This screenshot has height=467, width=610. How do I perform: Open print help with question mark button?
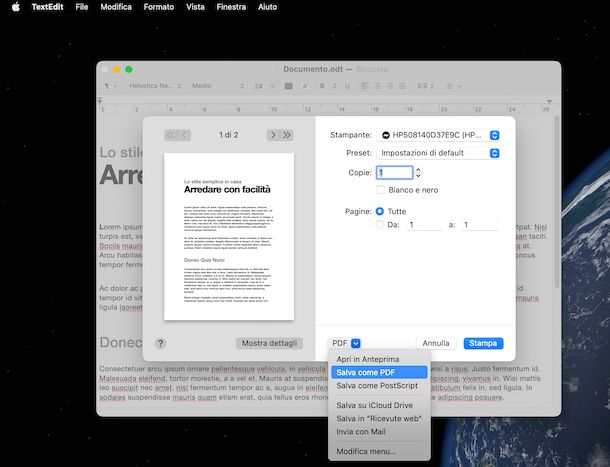161,343
